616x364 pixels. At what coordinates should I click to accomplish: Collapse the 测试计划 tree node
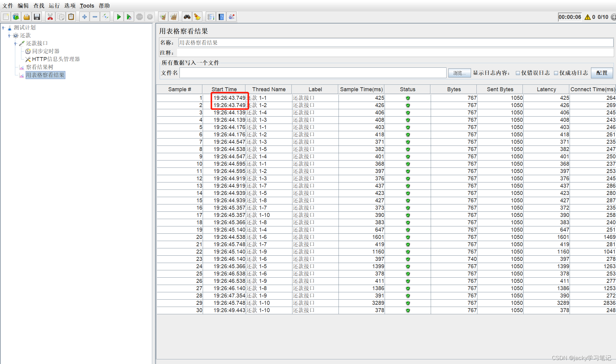click(x=3, y=28)
